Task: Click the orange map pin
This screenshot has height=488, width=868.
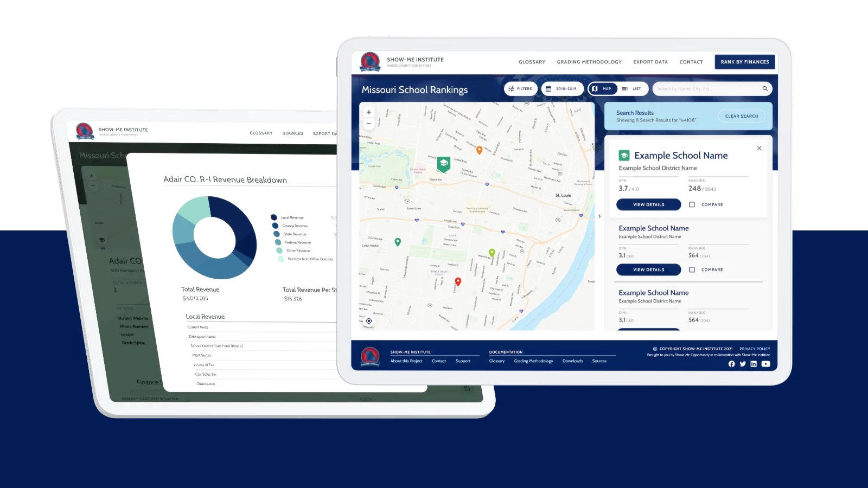Action: (x=479, y=150)
